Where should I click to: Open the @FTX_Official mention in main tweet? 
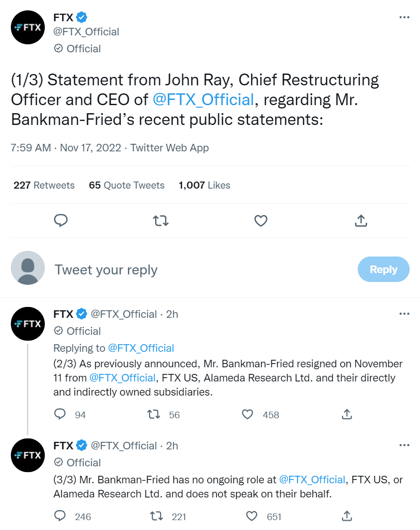click(x=203, y=99)
